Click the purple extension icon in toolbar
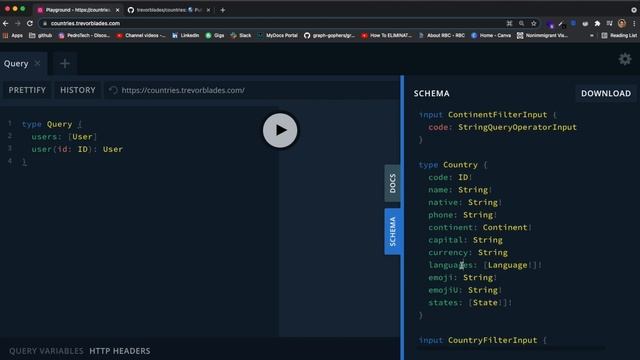The image size is (640, 360). tap(550, 24)
